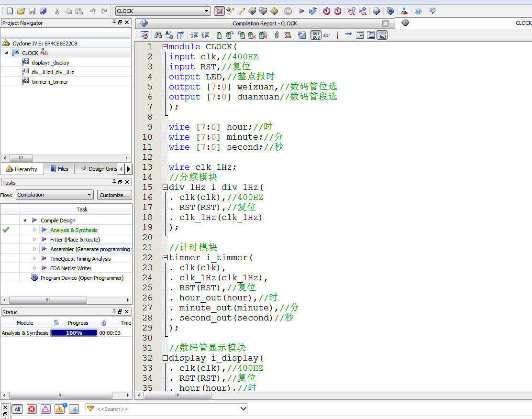The image size is (532, 419).
Task: Open the project file folder icon
Action: click(x=21, y=11)
